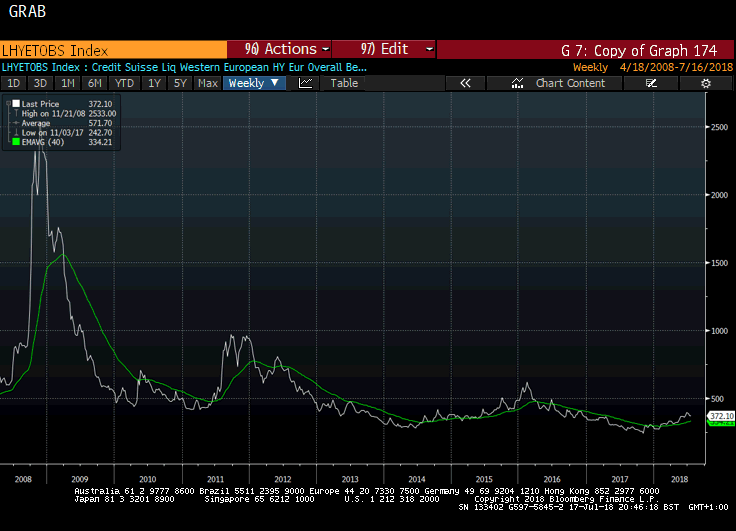736x531 pixels.
Task: Click the annotate pencil icon
Action: coord(651,83)
